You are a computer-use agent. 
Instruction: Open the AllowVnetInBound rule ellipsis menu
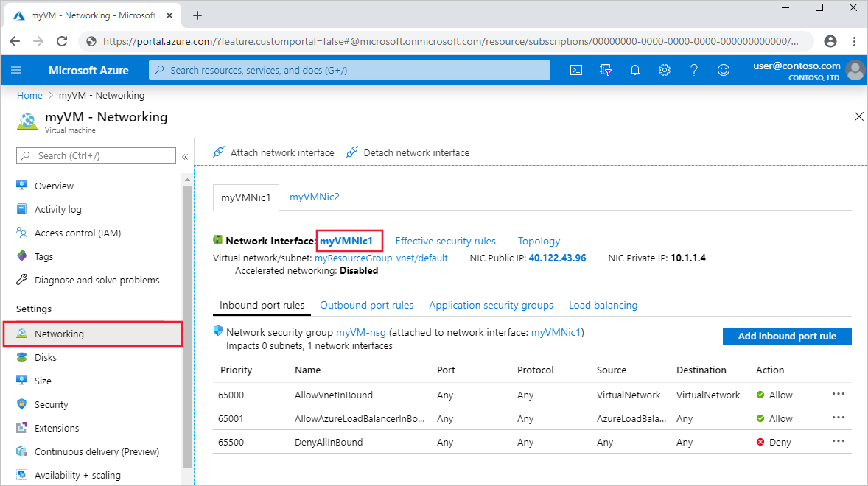point(839,394)
